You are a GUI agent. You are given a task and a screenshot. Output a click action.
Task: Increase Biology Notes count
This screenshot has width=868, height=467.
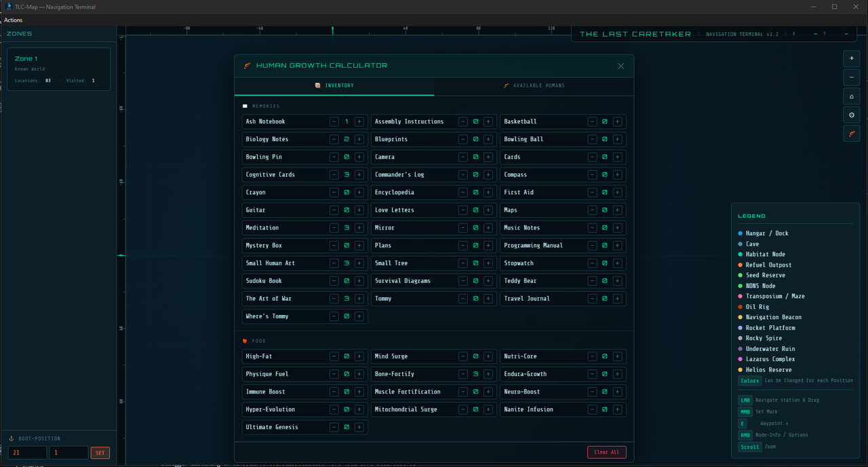[x=359, y=139]
